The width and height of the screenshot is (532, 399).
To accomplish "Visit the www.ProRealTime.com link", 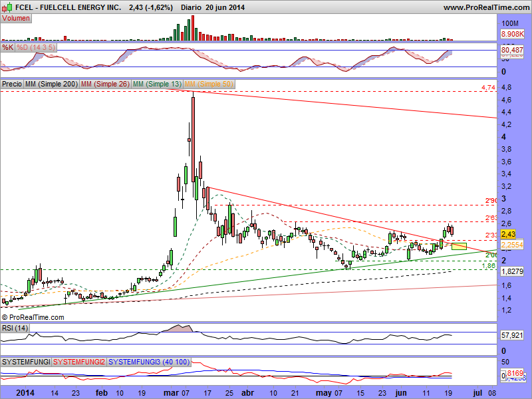I will [486, 7].
